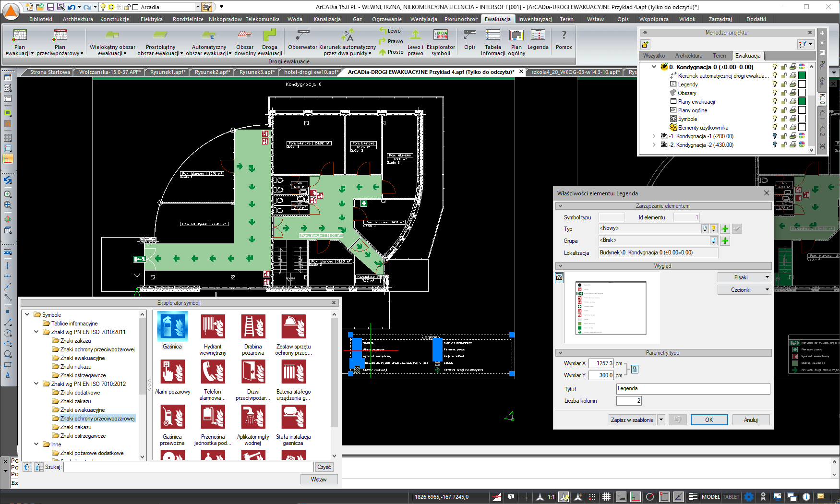Select Obszar dowolny tool

(245, 42)
